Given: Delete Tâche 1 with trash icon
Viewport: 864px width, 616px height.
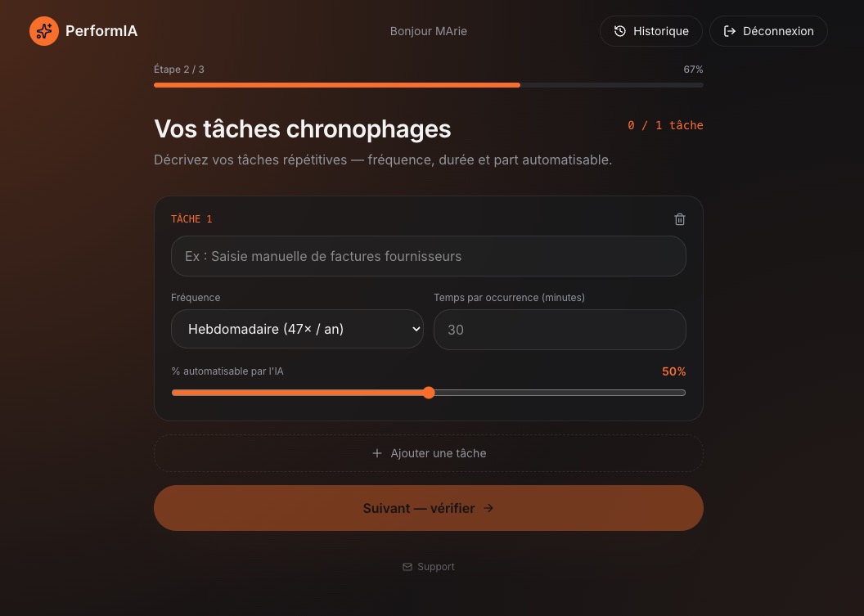Looking at the screenshot, I should click(680, 219).
